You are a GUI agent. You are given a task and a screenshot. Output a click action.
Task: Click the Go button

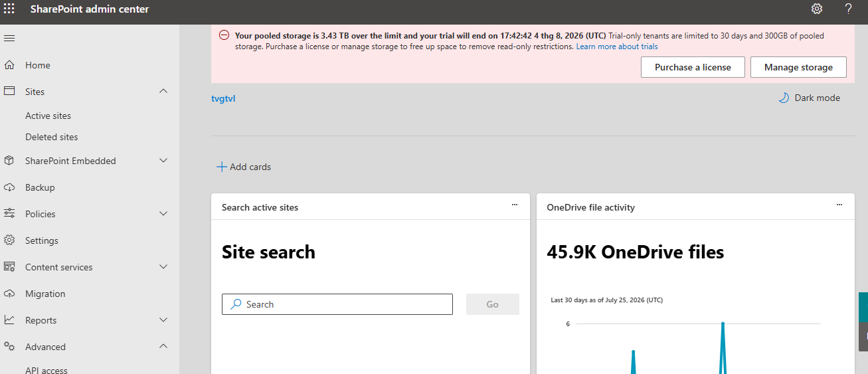pos(492,304)
